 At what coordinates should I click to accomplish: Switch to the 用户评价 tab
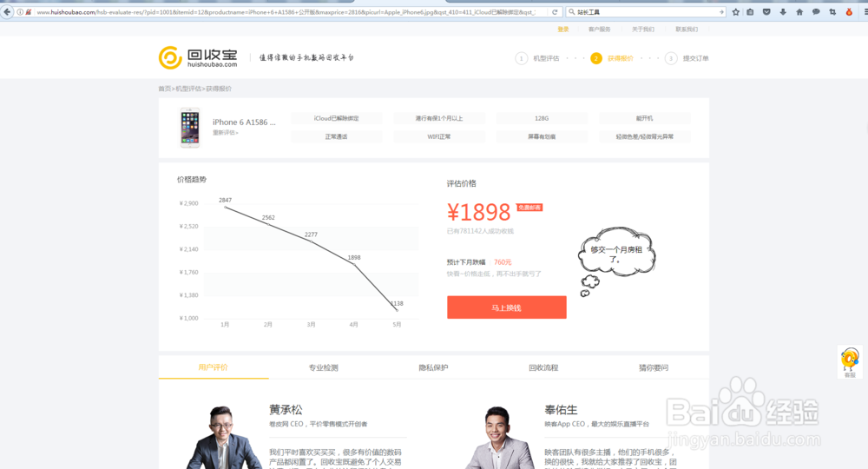pos(214,367)
